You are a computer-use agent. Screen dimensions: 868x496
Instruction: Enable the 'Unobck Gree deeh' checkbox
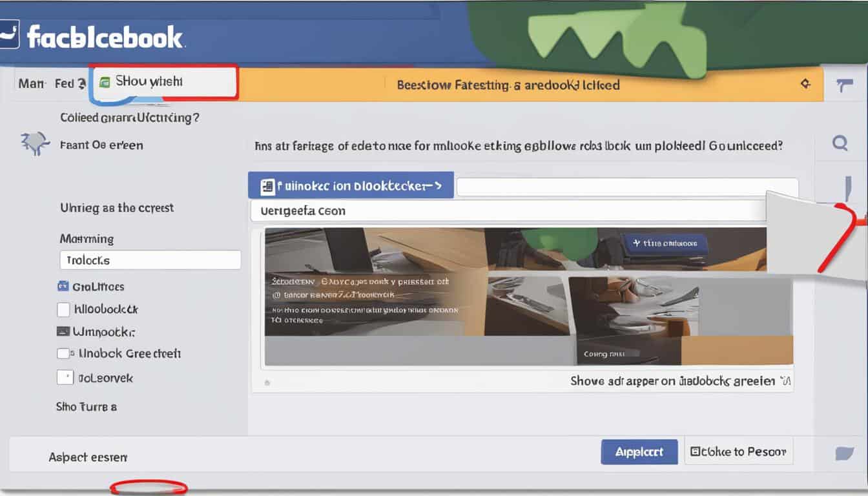pyautogui.click(x=64, y=353)
